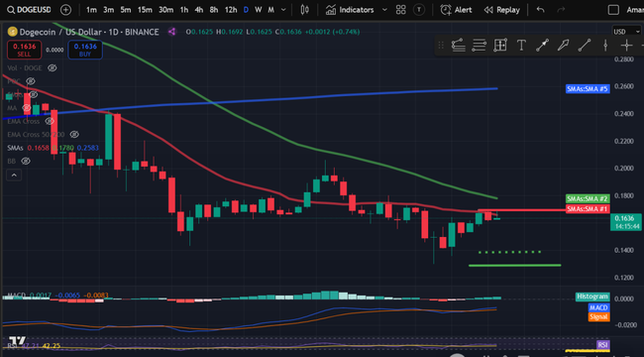Select the brush pen tool
The image size is (644, 357).
(x=563, y=45)
